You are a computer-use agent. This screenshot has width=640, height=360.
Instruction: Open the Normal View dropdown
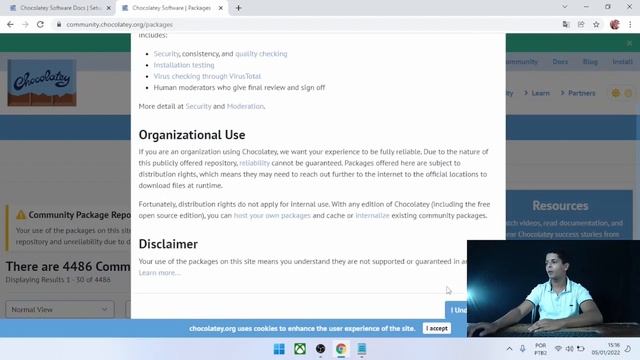[x=60, y=309]
